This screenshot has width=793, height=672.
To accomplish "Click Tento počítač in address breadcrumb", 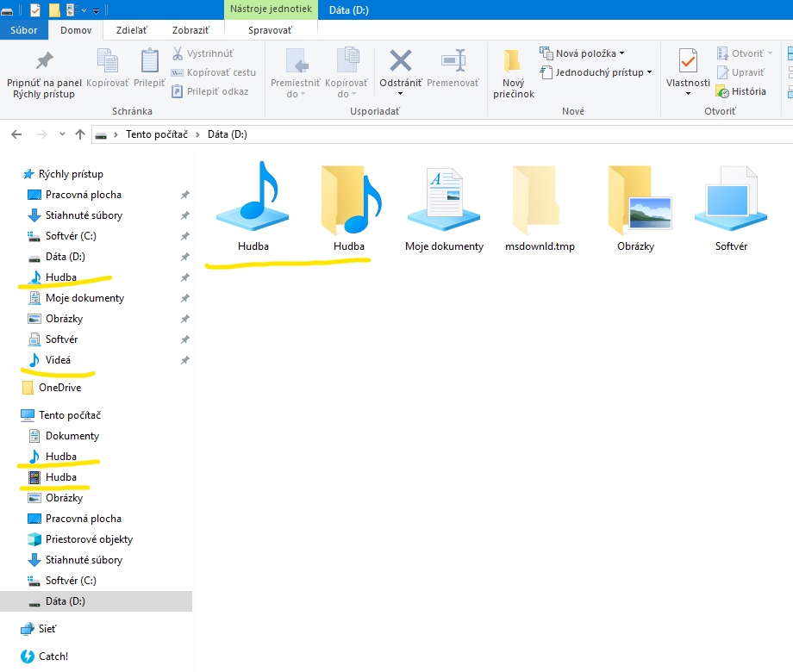I will [x=157, y=134].
